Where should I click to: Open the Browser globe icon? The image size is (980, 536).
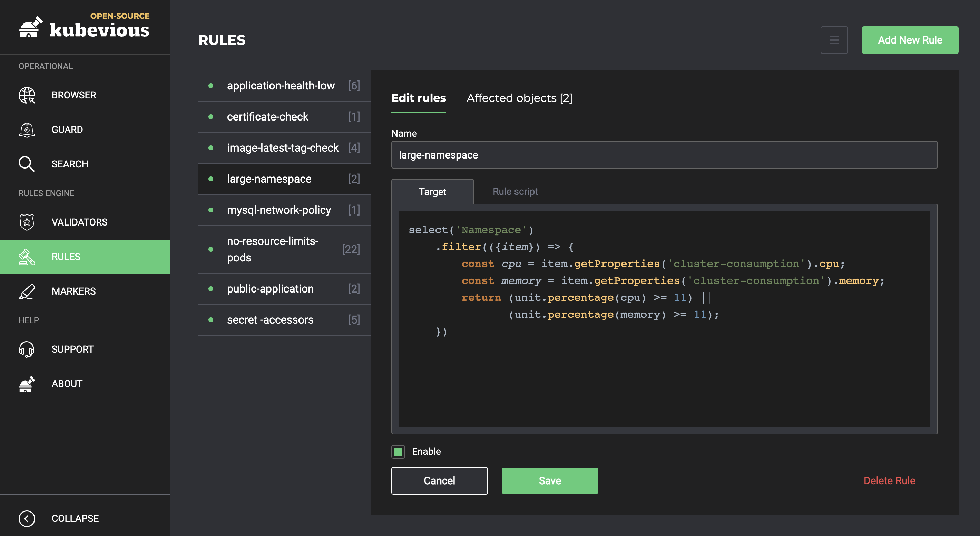[27, 95]
